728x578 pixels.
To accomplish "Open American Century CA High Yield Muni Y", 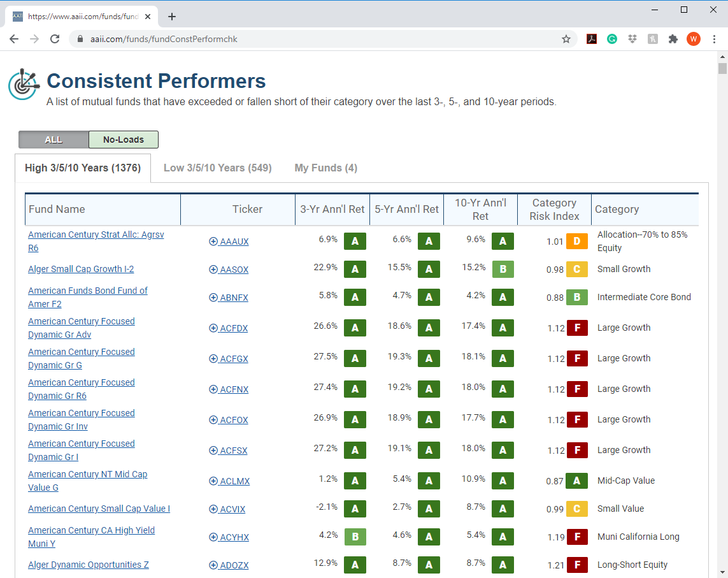I will 92,537.
